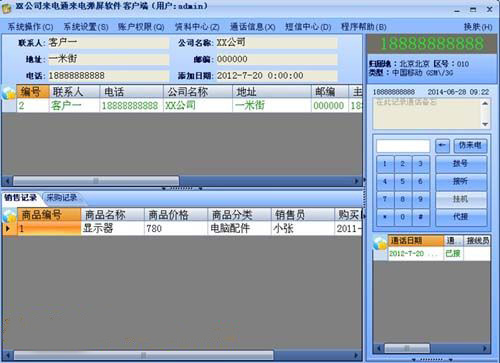Click the 邮编 field containing 000000
Screen dimensions: 500x363
pyautogui.click(x=276, y=59)
